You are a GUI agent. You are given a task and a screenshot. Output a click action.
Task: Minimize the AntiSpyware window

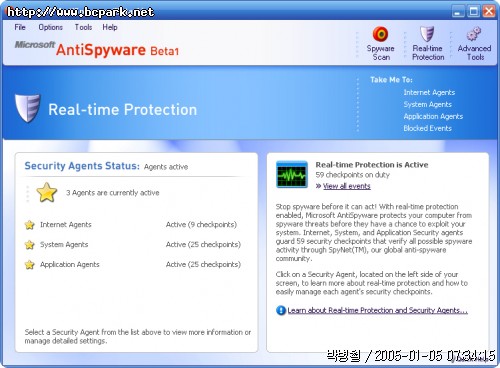[458, 11]
